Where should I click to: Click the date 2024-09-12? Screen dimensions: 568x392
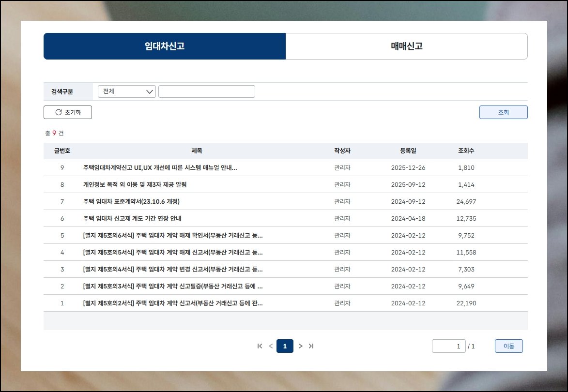point(408,202)
